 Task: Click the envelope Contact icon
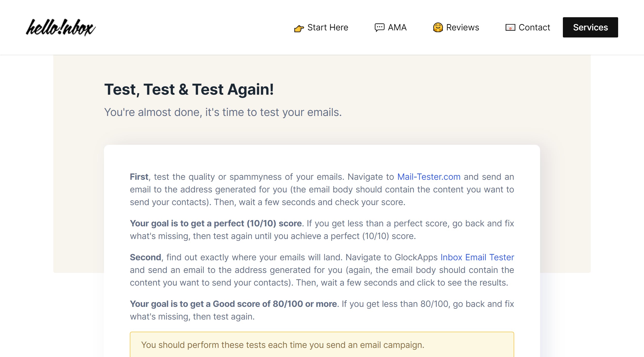pos(510,27)
